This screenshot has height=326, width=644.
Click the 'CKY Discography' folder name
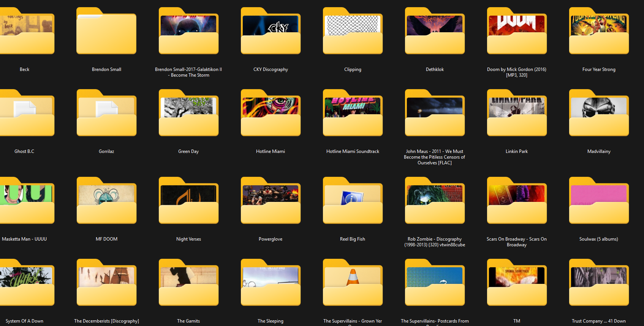(x=271, y=69)
